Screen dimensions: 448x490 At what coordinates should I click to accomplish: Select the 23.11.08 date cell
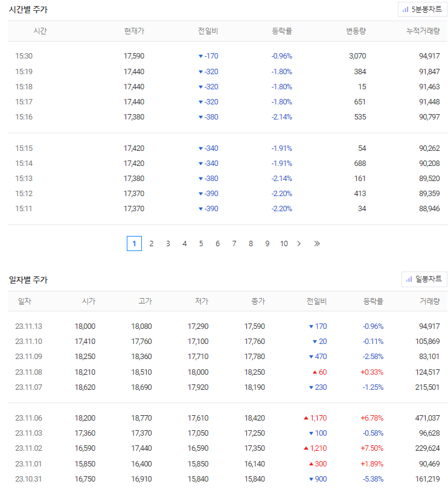(28, 372)
